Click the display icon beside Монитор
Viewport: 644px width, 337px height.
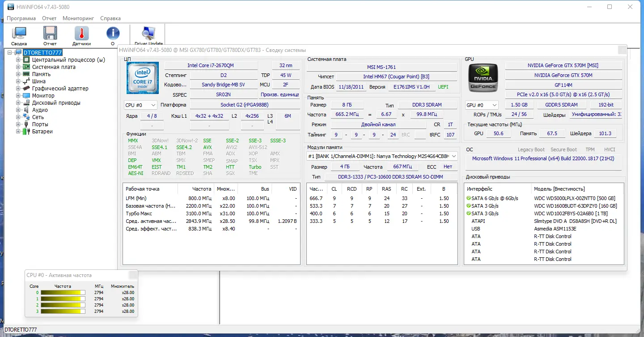(x=27, y=96)
